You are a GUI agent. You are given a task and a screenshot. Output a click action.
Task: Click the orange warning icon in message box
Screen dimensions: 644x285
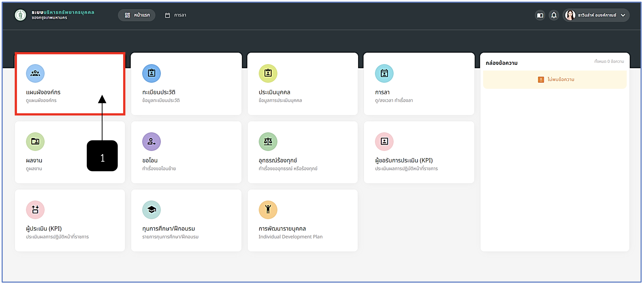[x=541, y=80]
